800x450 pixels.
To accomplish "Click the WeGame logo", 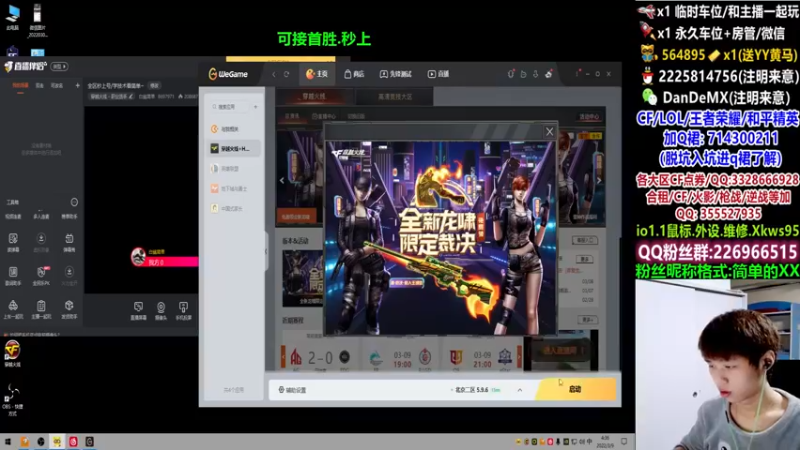I will click(x=228, y=74).
